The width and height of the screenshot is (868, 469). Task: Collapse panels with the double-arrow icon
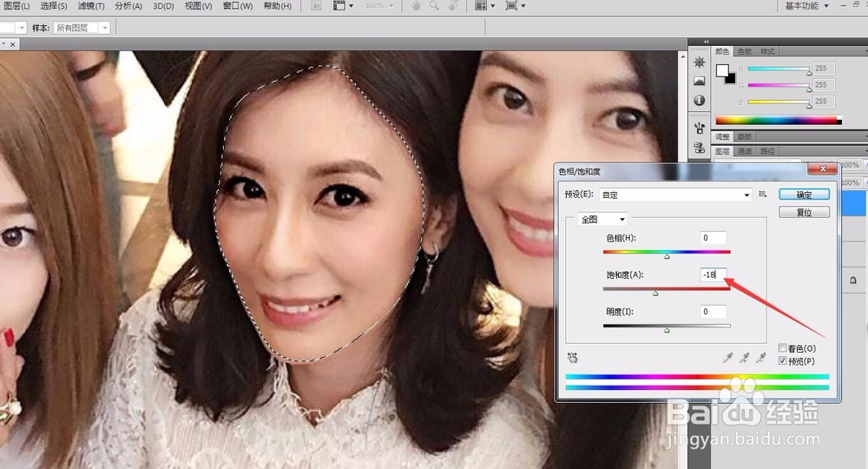point(707,42)
